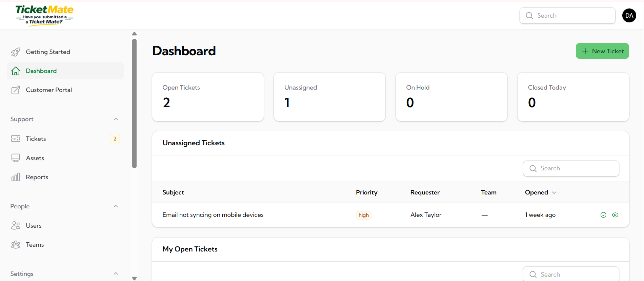Click the Customer Portal external link icon
The width and height of the screenshot is (644, 281).
tap(16, 90)
